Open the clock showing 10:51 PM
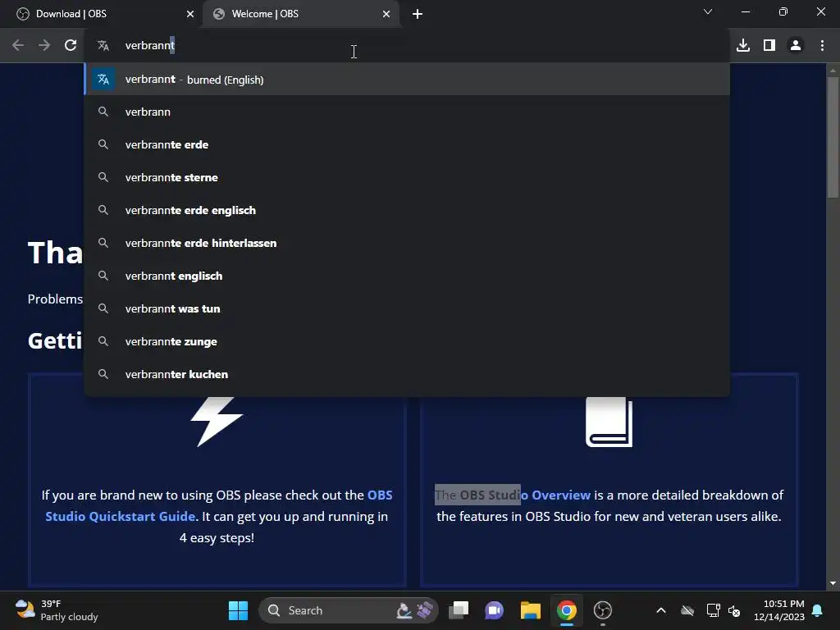840x630 pixels. pos(779,610)
